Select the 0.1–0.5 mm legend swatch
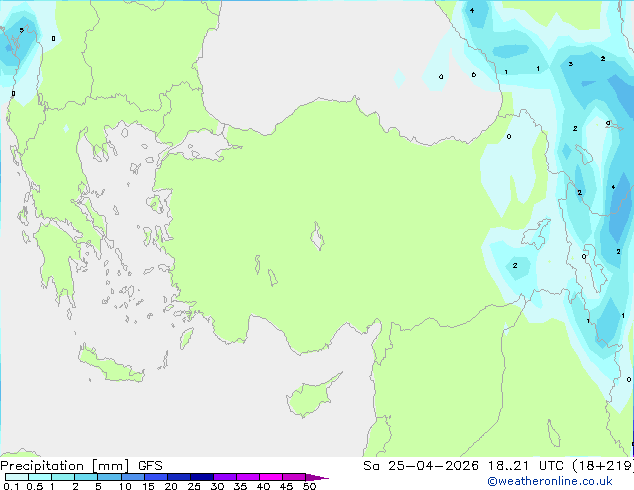634x490 pixels. tap(17, 477)
